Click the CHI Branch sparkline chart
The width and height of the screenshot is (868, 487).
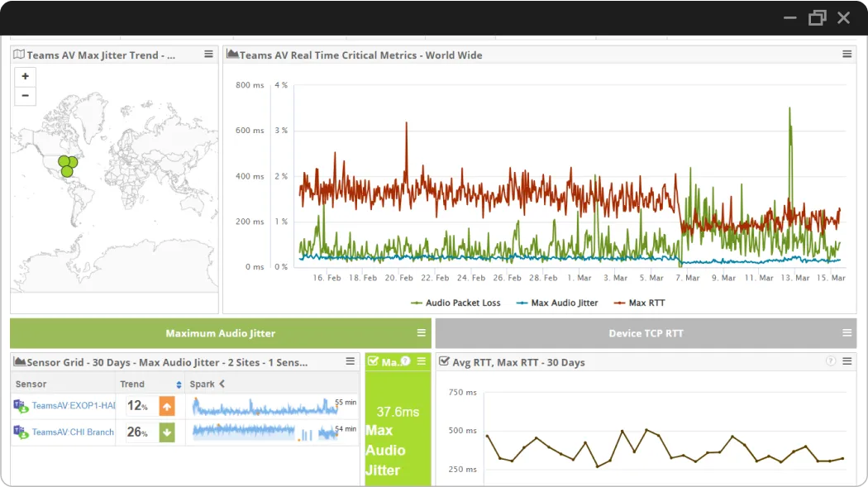265,432
